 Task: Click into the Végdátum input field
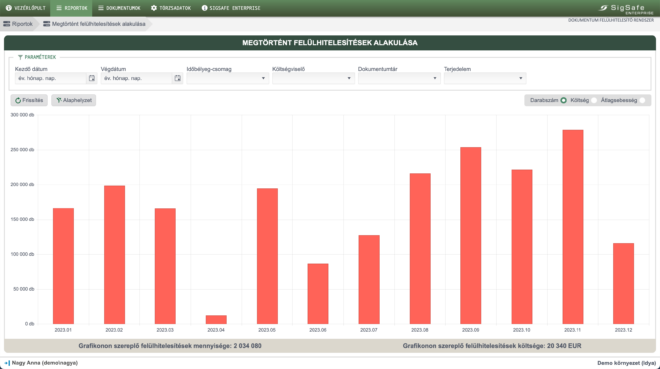coord(136,78)
